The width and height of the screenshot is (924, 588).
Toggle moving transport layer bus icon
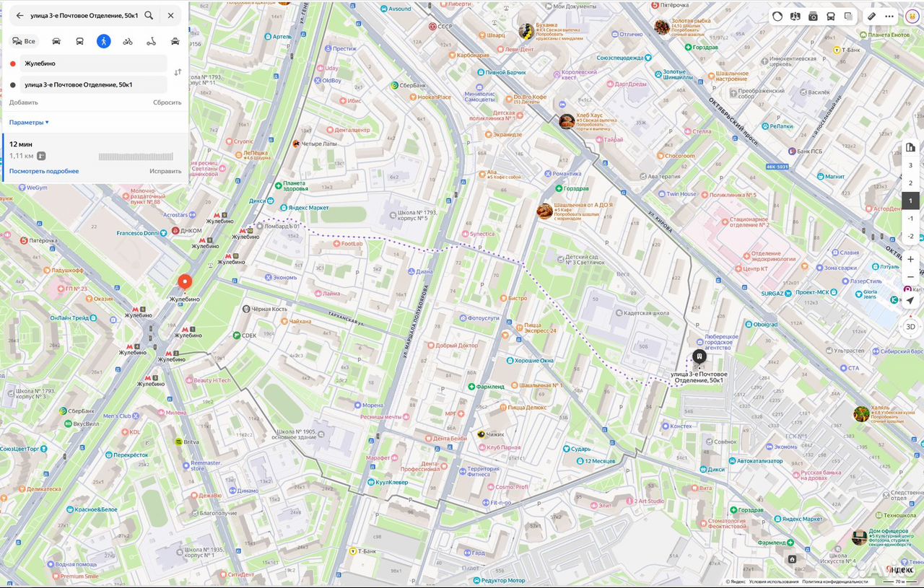pyautogui.click(x=831, y=16)
